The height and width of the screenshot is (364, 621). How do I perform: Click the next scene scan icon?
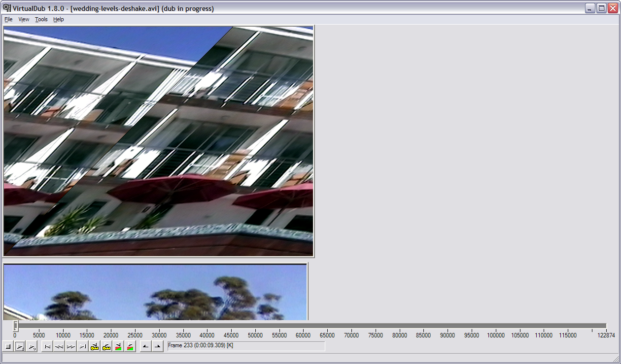click(x=130, y=347)
